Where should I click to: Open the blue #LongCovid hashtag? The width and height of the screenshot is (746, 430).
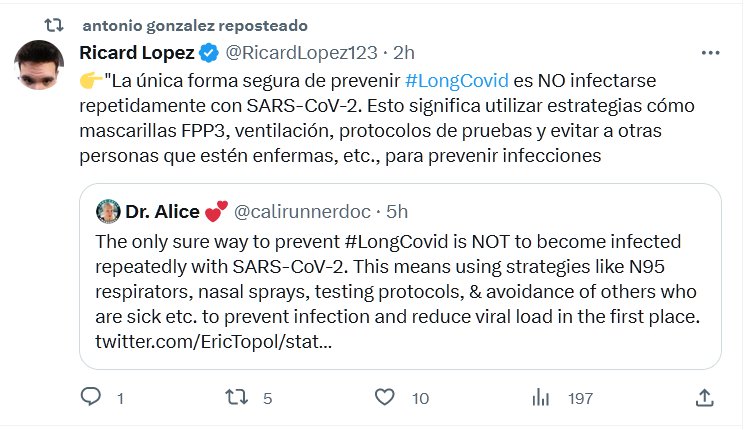[x=457, y=81]
